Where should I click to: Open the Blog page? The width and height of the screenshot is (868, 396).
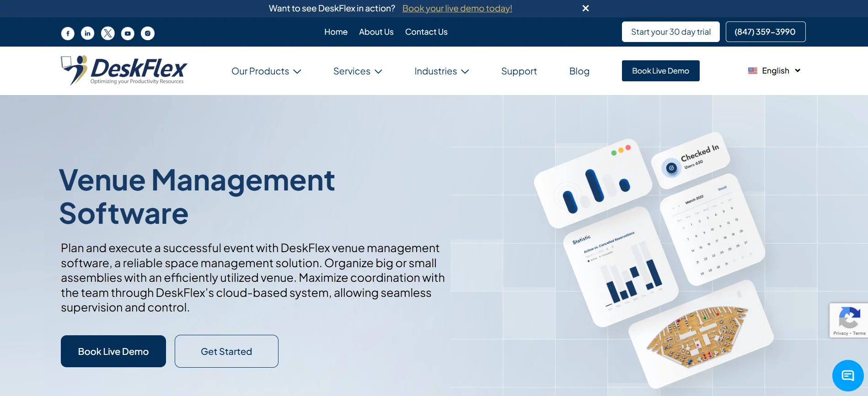579,71
